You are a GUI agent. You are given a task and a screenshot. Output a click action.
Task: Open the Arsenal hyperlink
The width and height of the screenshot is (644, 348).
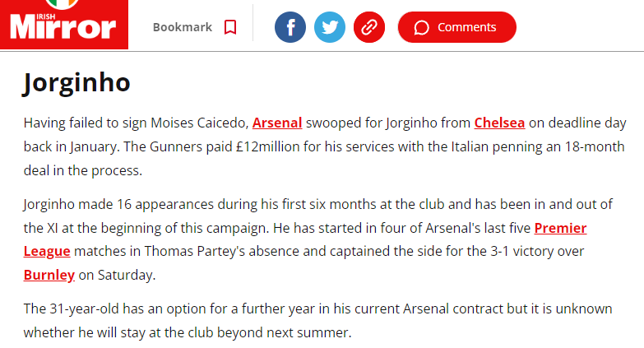tap(277, 123)
